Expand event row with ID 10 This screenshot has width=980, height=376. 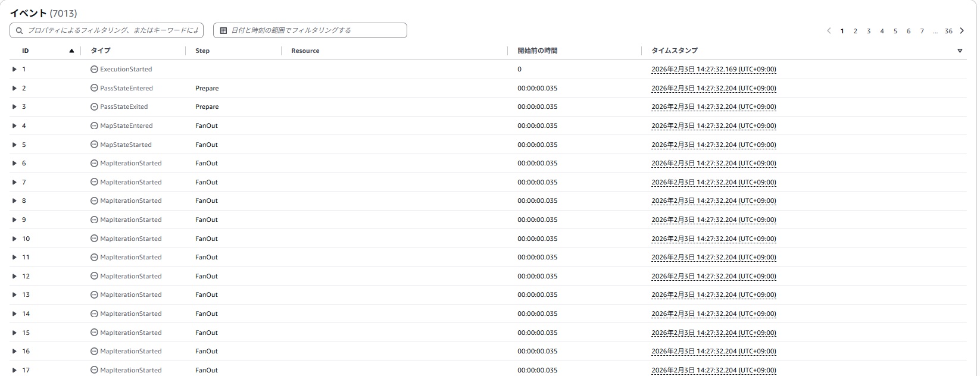coord(14,239)
